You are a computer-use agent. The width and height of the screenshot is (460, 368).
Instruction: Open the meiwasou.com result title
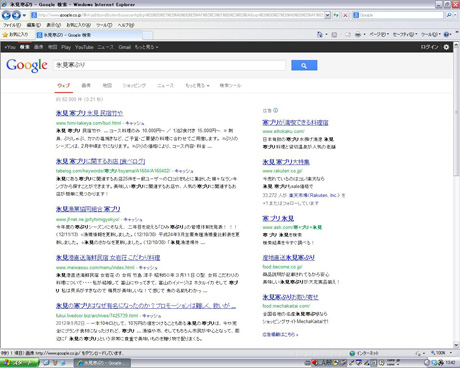point(108,258)
